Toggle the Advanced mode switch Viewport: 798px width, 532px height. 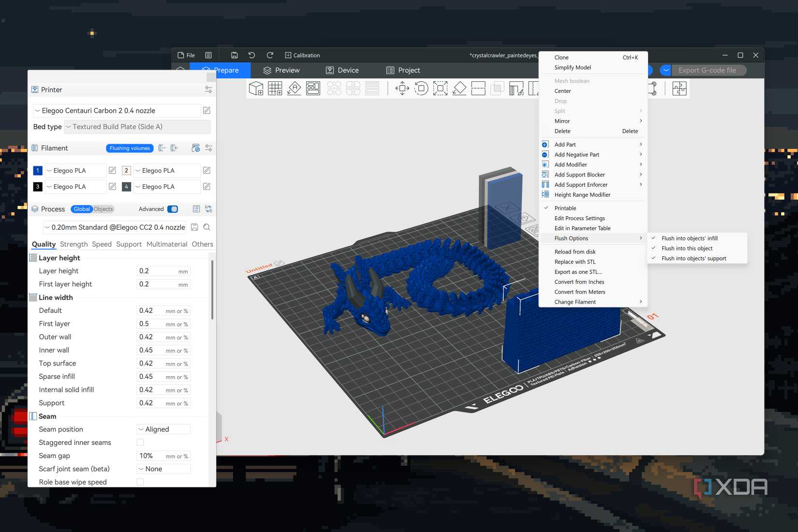coord(173,209)
